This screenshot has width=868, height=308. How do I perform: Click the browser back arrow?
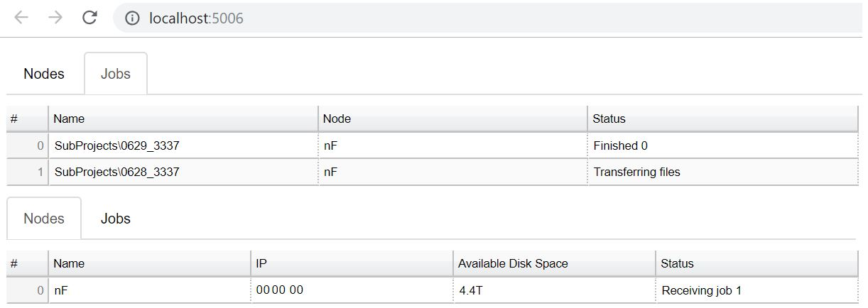[x=21, y=18]
